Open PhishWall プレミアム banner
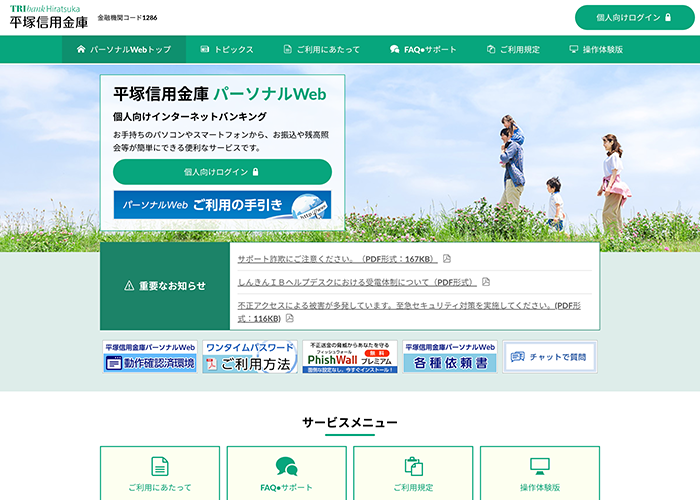 [x=350, y=357]
